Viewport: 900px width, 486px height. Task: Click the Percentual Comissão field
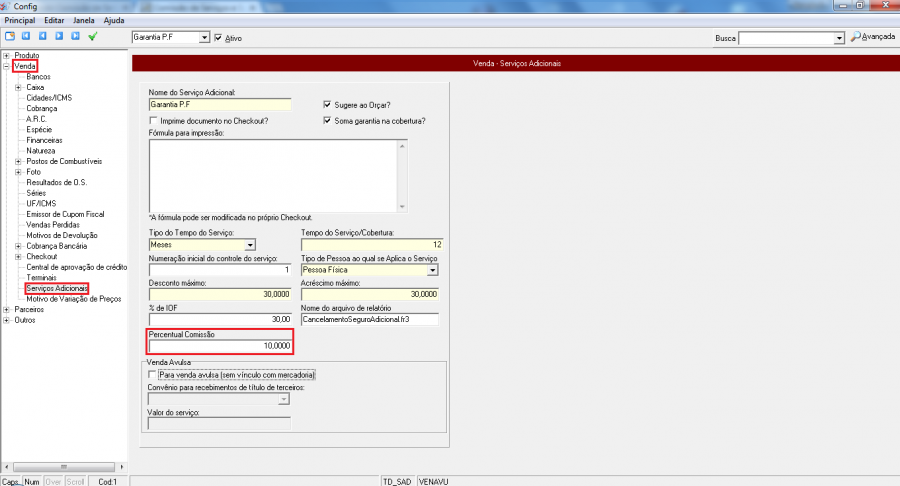[x=220, y=346]
